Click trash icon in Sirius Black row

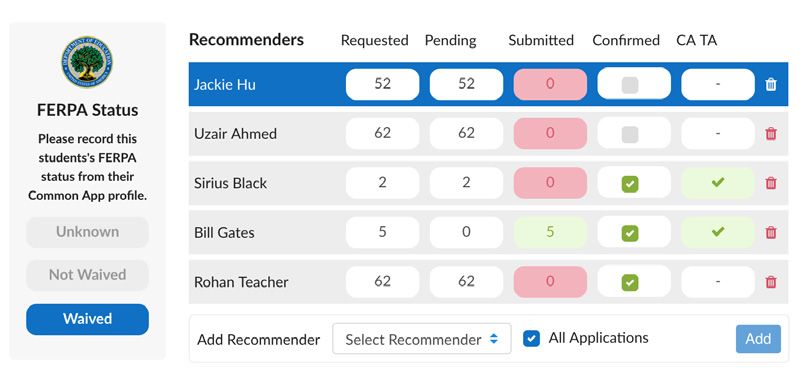pyautogui.click(x=771, y=183)
